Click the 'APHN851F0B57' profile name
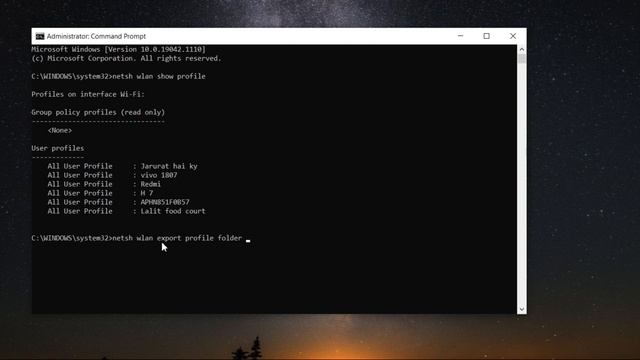640x360 pixels. (x=165, y=202)
